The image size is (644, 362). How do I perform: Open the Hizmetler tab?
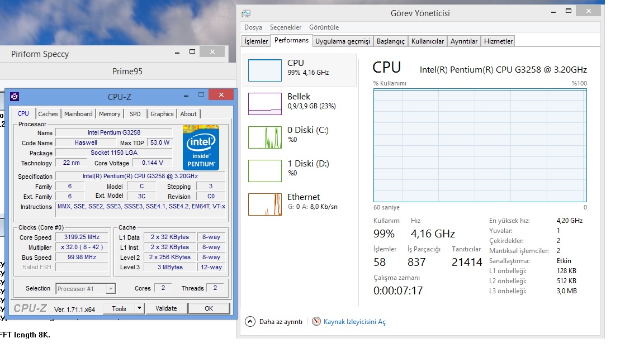[498, 41]
